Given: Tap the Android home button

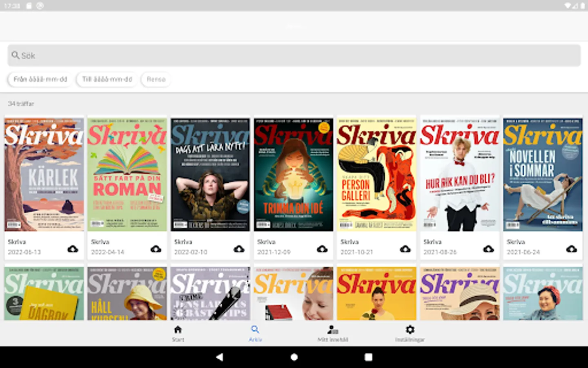Looking at the screenshot, I should click(294, 357).
